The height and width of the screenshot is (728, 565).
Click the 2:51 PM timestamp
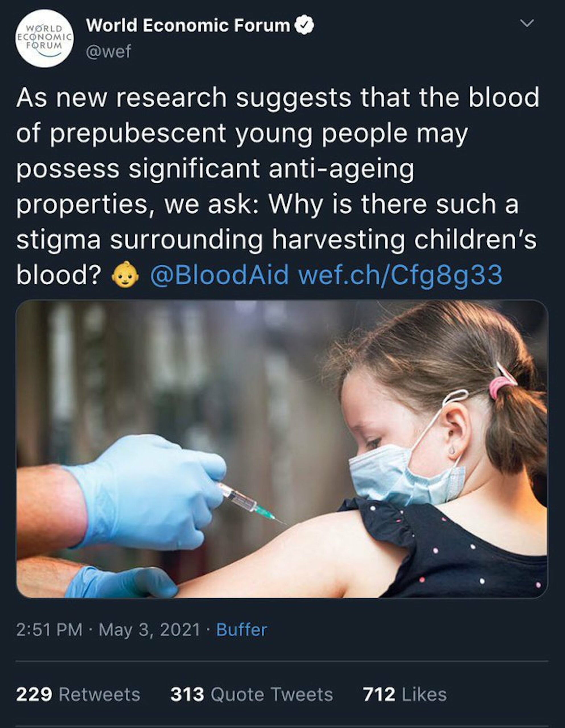coord(49,630)
